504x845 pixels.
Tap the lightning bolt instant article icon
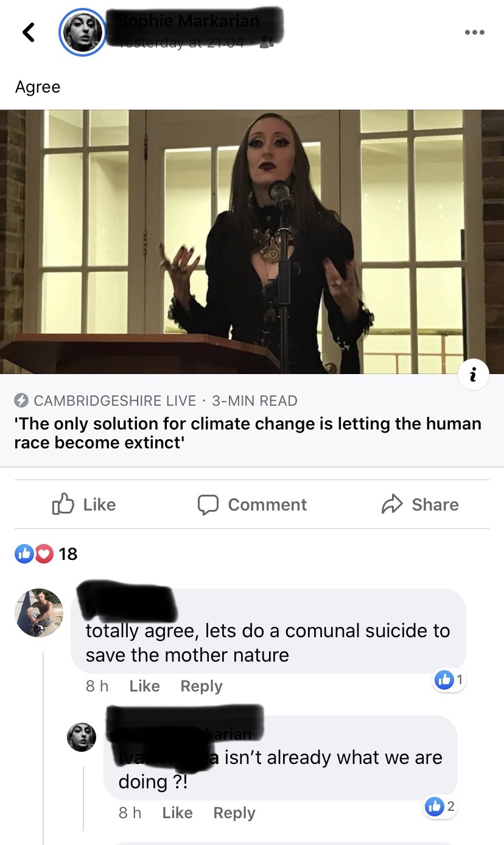(x=21, y=401)
